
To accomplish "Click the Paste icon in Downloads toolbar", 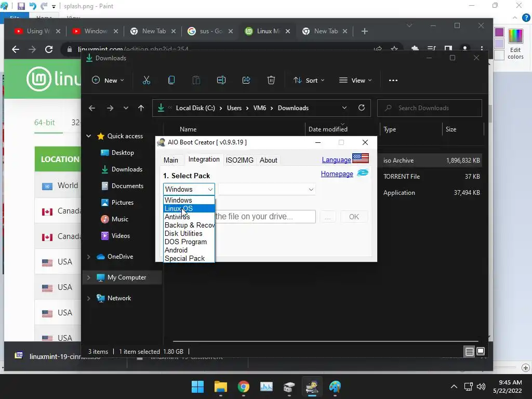I will click(196, 81).
